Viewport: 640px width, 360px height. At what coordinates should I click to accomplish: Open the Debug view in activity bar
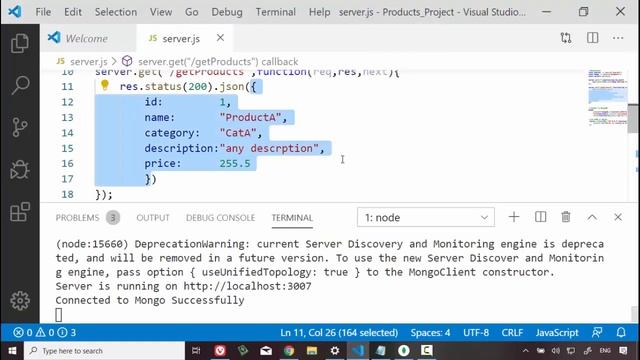[20, 169]
